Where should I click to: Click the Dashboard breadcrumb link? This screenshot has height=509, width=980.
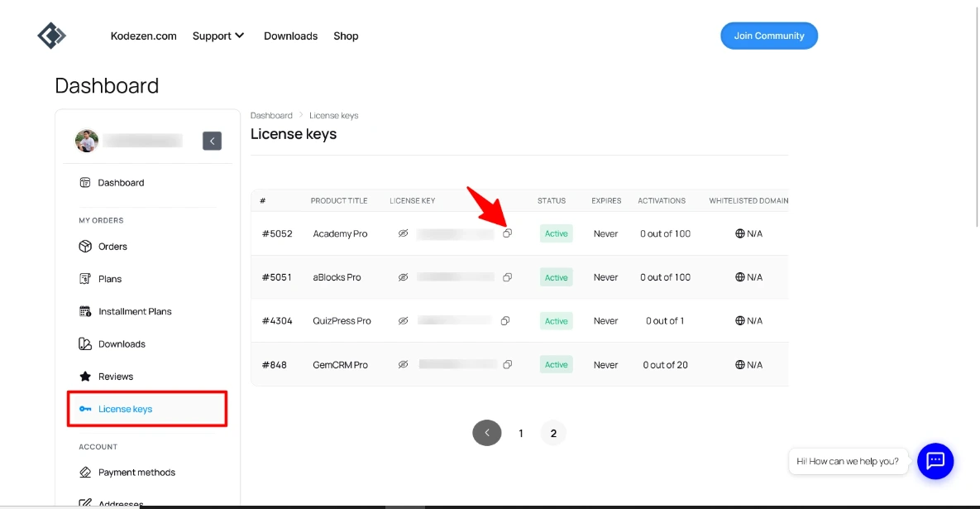(271, 116)
